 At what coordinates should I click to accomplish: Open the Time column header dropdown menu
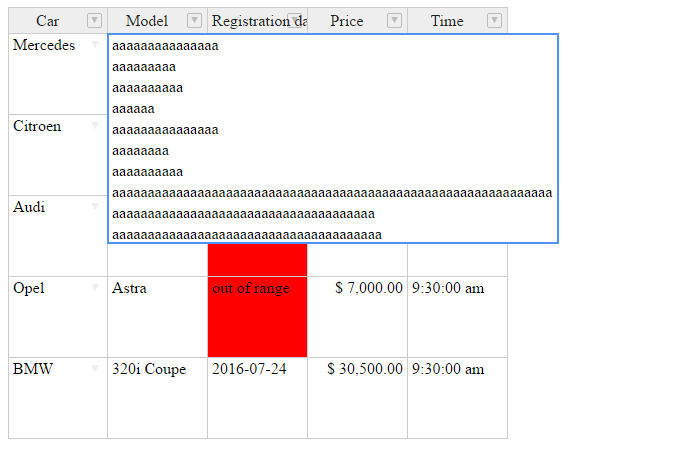pyautogui.click(x=494, y=20)
